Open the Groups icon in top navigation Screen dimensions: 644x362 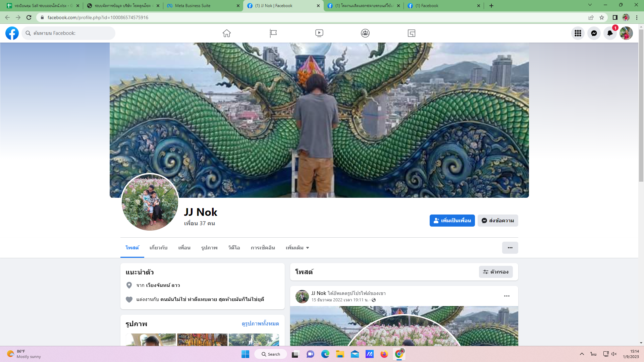coord(365,33)
